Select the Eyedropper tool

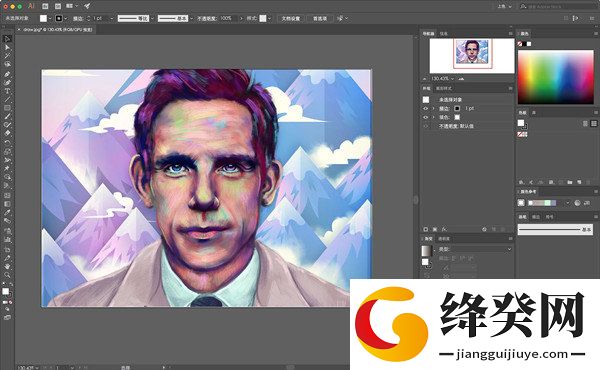point(7,212)
